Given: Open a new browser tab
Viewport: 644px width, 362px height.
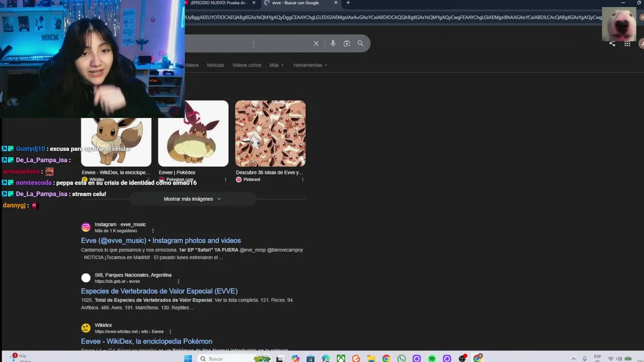Looking at the screenshot, I should (348, 3).
